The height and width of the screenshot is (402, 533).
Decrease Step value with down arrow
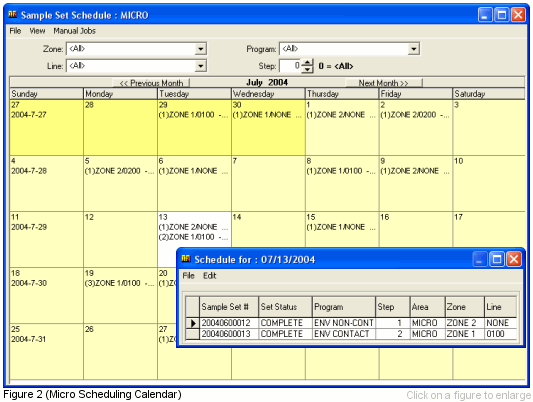pyautogui.click(x=307, y=69)
